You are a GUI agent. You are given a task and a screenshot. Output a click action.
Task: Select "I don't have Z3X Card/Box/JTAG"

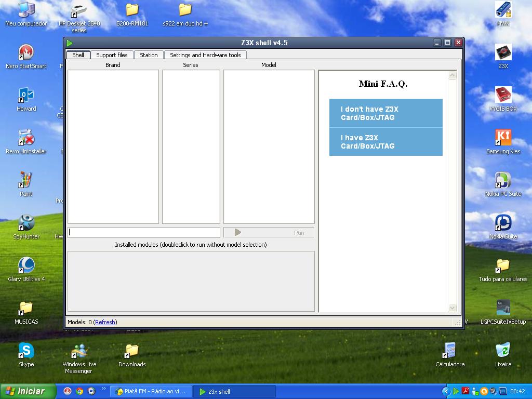tap(386, 113)
